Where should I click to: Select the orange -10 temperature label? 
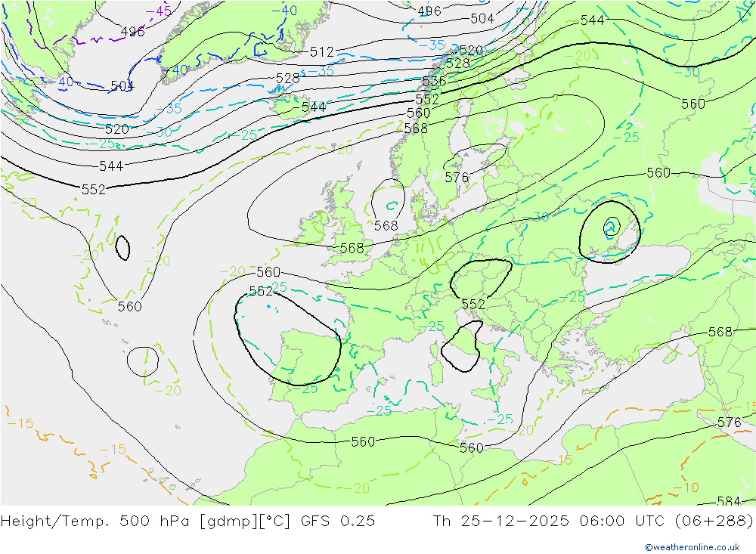click(x=686, y=487)
